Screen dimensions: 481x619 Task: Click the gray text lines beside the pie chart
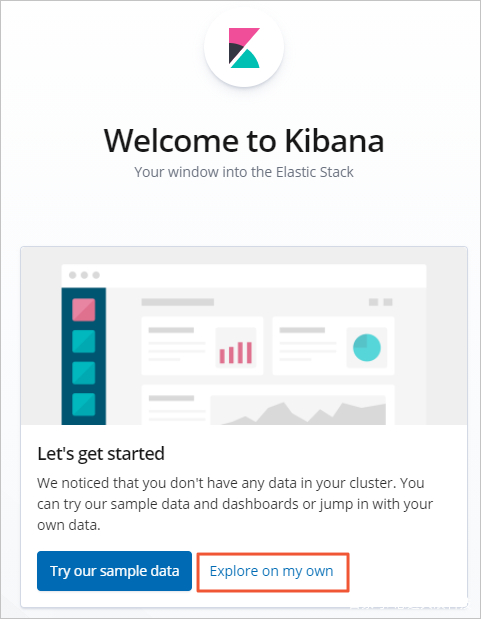pos(308,343)
